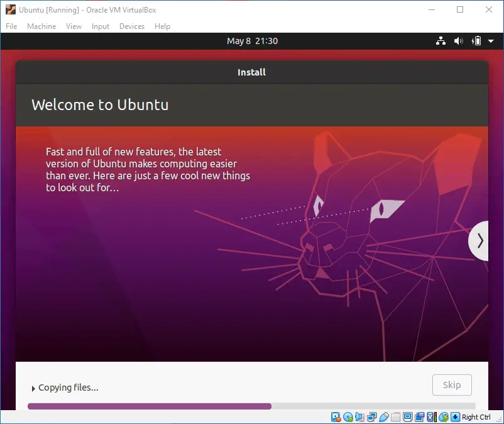Open the Devices menu
504x424 pixels.
pos(132,26)
